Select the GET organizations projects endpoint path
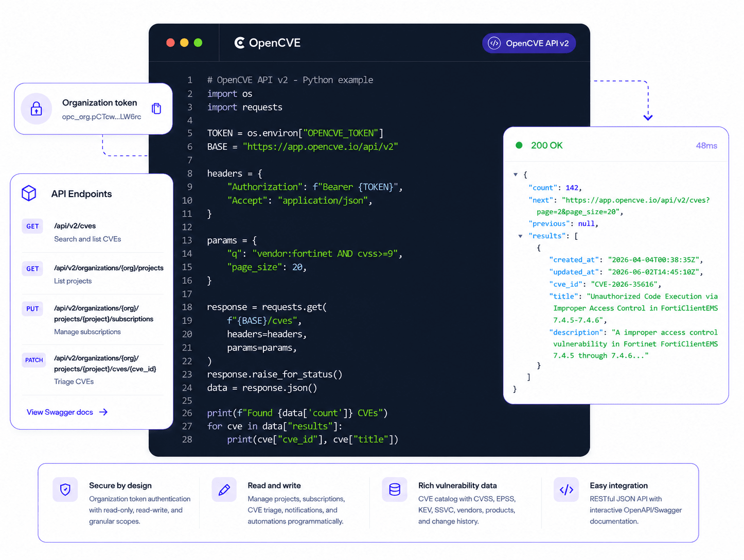This screenshot has height=560, width=744. pos(109,268)
